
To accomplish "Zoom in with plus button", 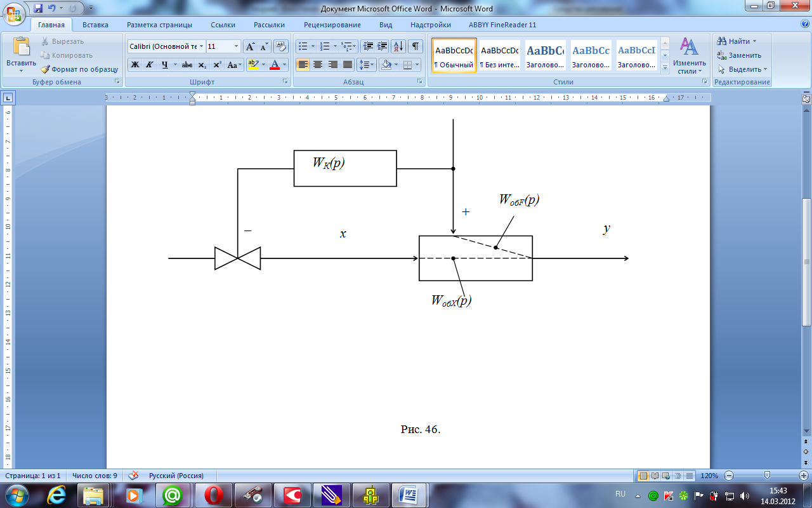I will click(804, 476).
